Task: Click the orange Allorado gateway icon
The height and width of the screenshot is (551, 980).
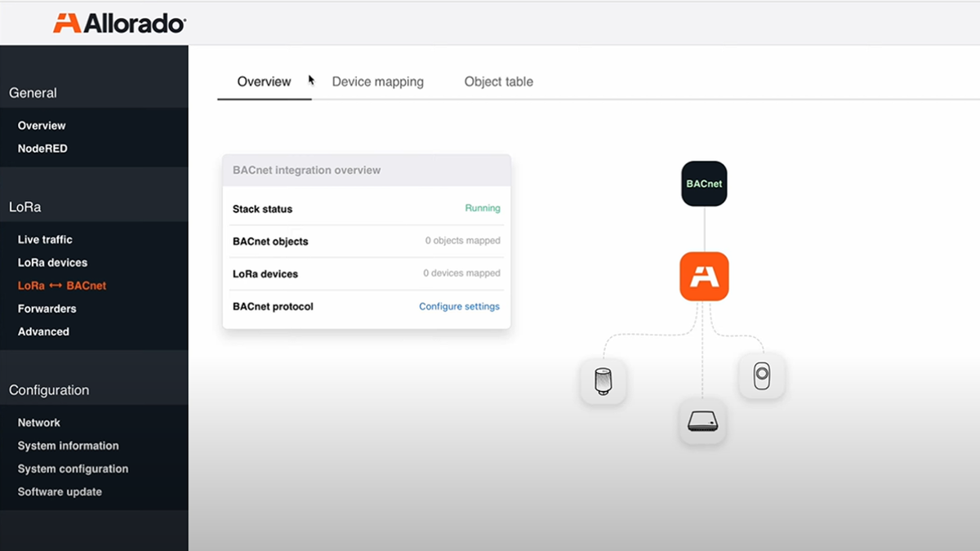Action: click(x=704, y=277)
